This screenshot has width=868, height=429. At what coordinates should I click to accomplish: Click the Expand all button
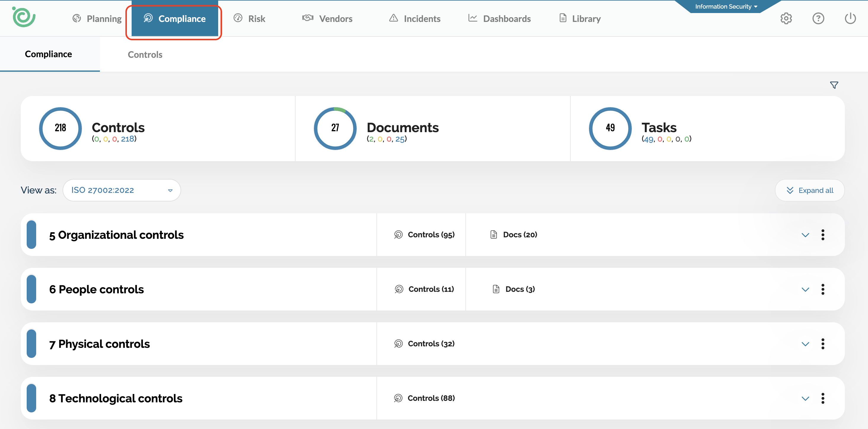[809, 190]
